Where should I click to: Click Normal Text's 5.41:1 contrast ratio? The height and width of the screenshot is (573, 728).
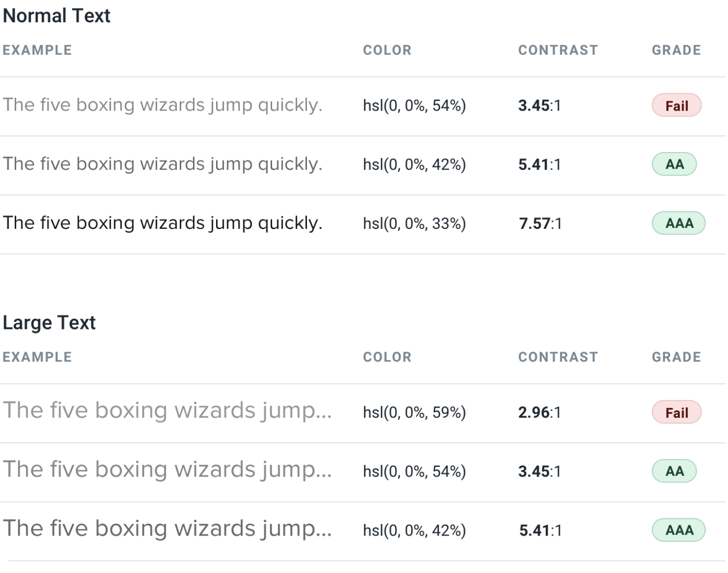[x=539, y=164]
